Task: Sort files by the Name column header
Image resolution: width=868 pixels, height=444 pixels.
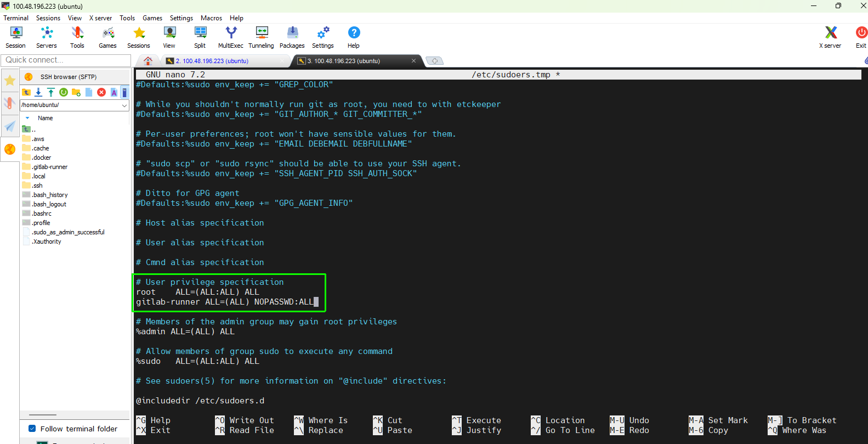Action: (46, 118)
